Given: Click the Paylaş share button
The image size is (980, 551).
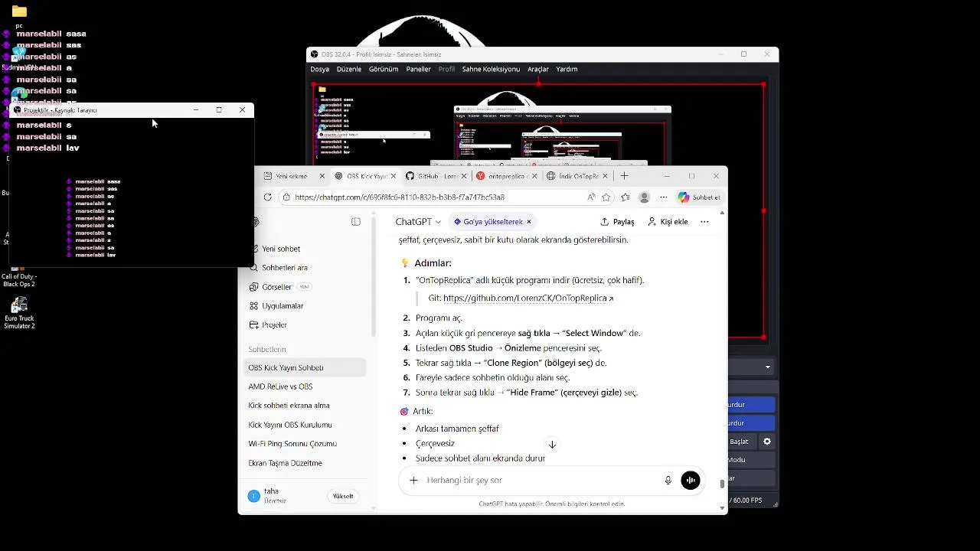Looking at the screenshot, I should tap(617, 222).
